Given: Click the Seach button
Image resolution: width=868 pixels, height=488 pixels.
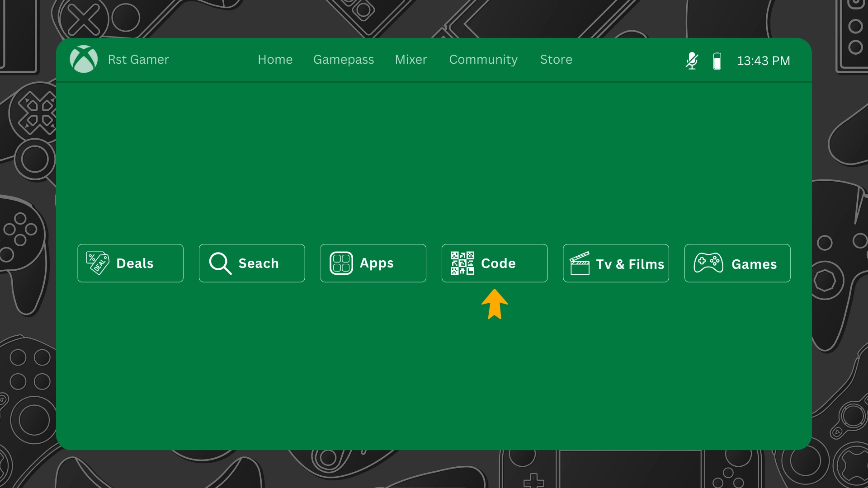Looking at the screenshot, I should point(252,263).
